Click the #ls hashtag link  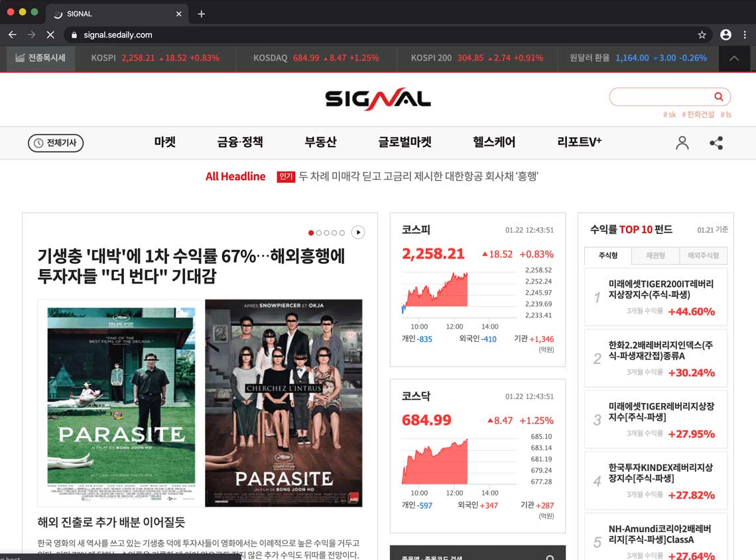[725, 114]
